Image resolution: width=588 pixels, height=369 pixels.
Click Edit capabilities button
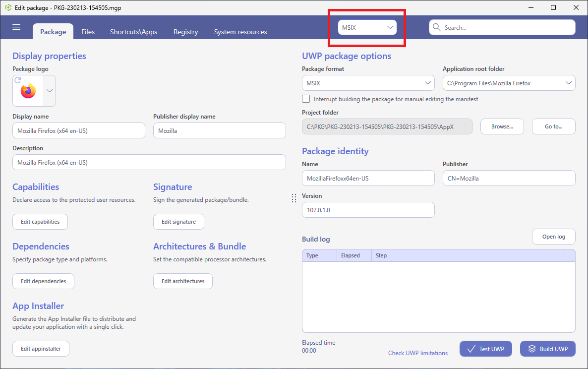point(40,222)
